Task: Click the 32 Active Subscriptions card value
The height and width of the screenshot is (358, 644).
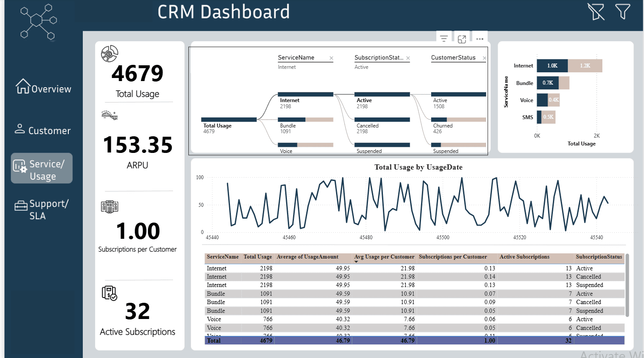Action: pyautogui.click(x=138, y=311)
